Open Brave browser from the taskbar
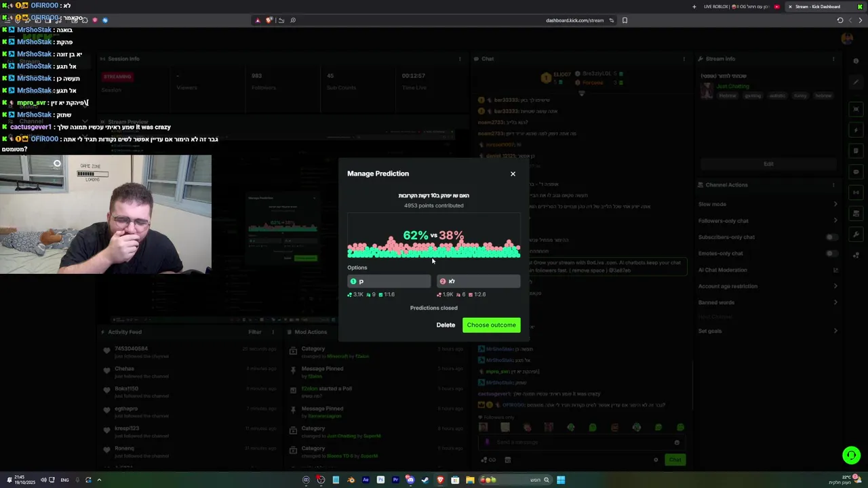 (x=440, y=480)
